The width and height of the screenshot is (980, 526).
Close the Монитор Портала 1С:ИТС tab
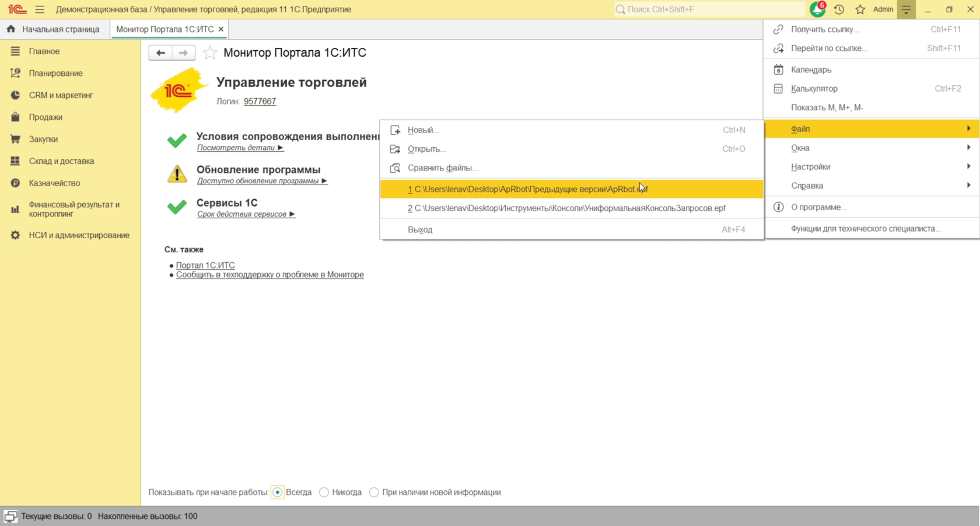221,29
